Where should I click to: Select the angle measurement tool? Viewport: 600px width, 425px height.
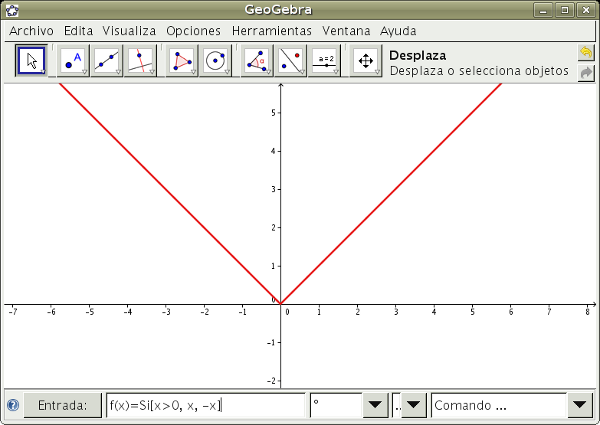257,62
